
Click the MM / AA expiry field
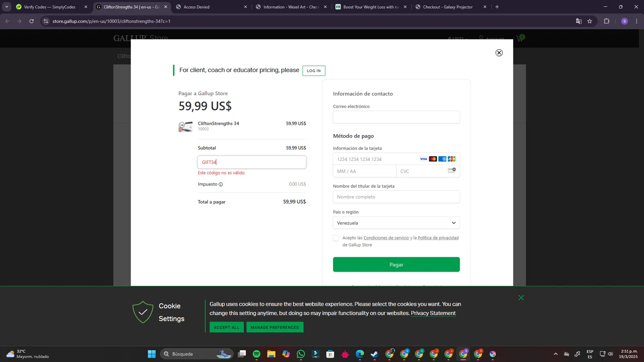click(365, 171)
